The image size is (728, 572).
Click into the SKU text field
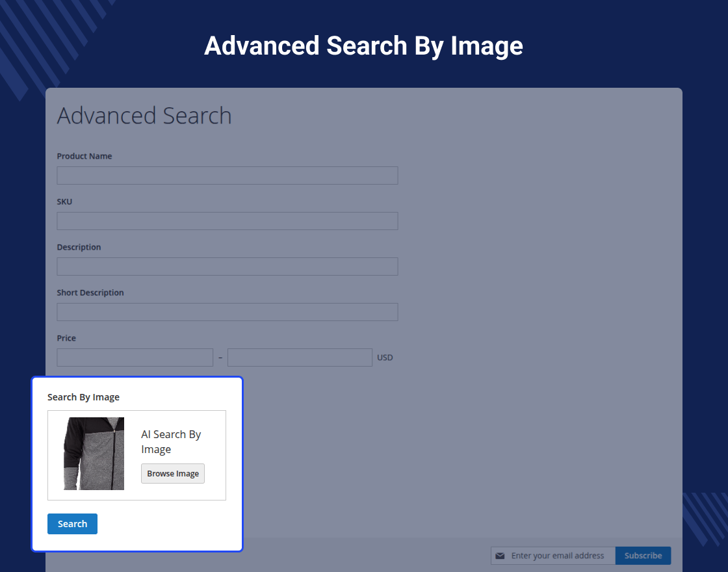point(227,221)
